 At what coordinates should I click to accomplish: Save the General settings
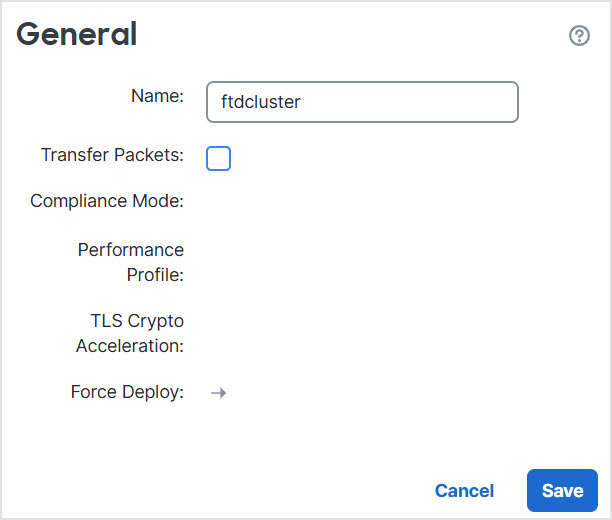pos(562,491)
